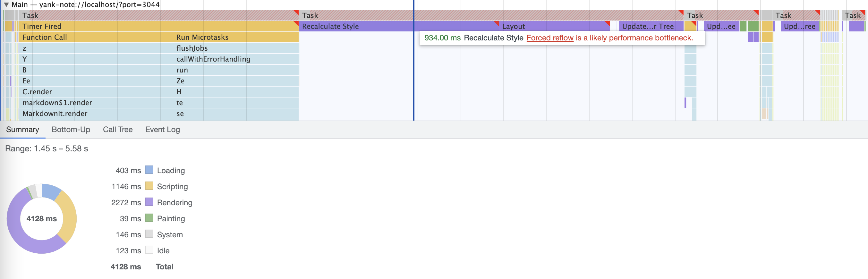Click the Rendering purple legend swatch
This screenshot has height=279, width=868.
pos(149,202)
